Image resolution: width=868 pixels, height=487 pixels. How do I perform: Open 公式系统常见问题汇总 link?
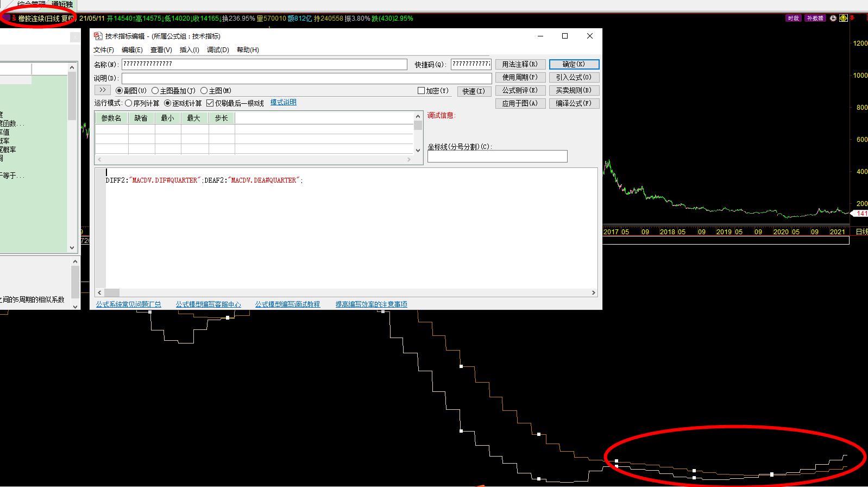click(129, 304)
